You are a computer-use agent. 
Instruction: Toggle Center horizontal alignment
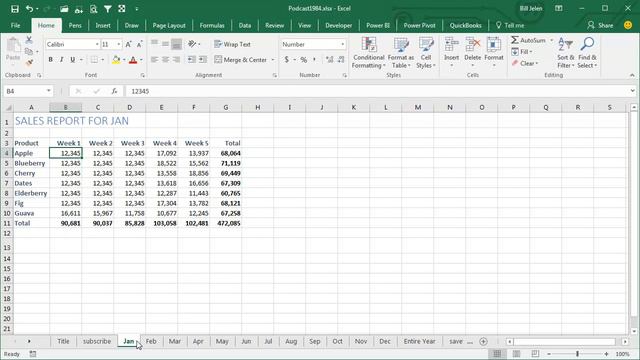coord(165,60)
